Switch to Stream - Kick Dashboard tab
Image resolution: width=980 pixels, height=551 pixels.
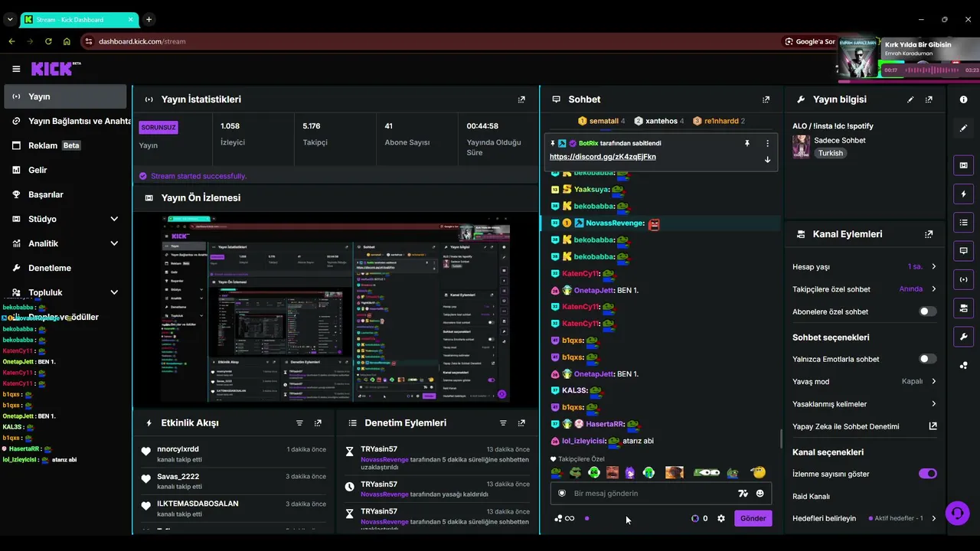[x=80, y=19]
